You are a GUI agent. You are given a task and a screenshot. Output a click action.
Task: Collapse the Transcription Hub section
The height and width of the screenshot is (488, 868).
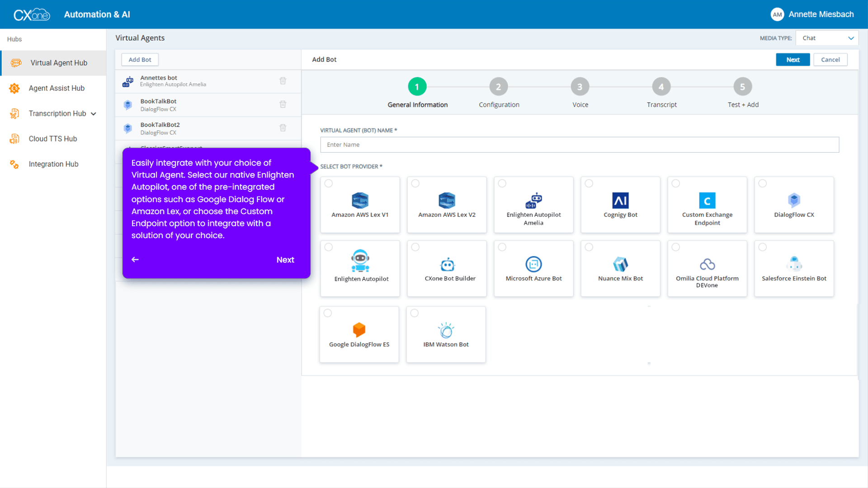pyautogui.click(x=94, y=114)
